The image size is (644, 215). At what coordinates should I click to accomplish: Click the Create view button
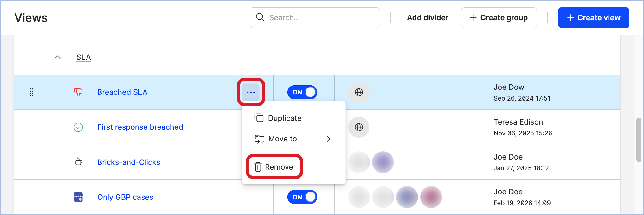point(593,18)
